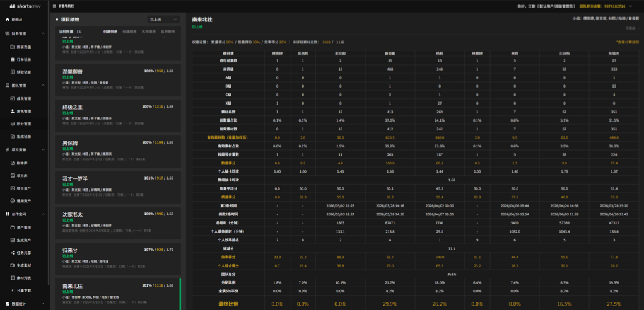Sort list by 创建倒序

pyautogui.click(x=110, y=32)
